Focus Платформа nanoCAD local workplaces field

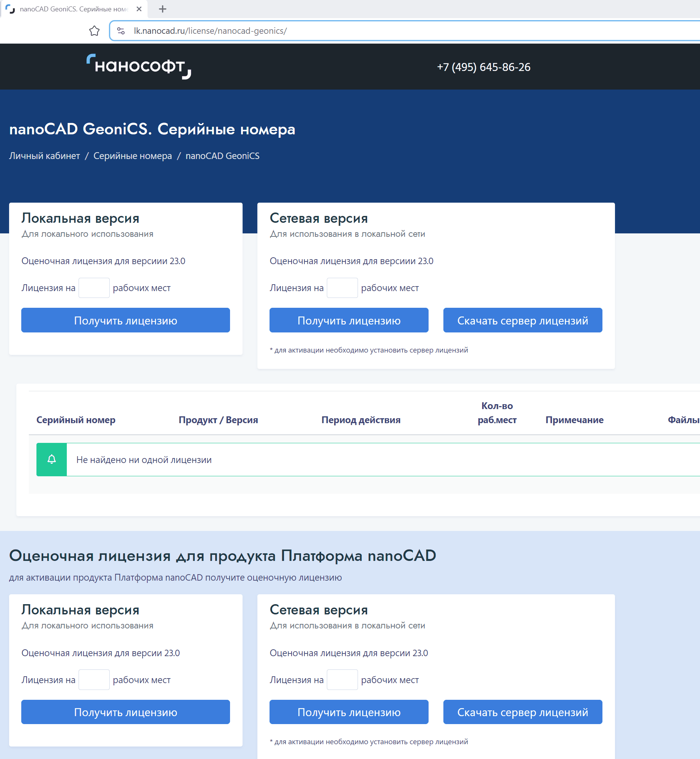point(94,679)
